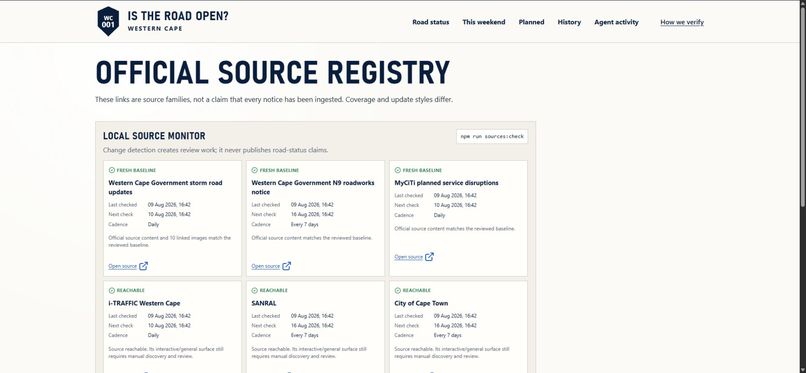Click 'Western Cape Government storm road updates' title
The image size is (806, 373).
click(166, 188)
